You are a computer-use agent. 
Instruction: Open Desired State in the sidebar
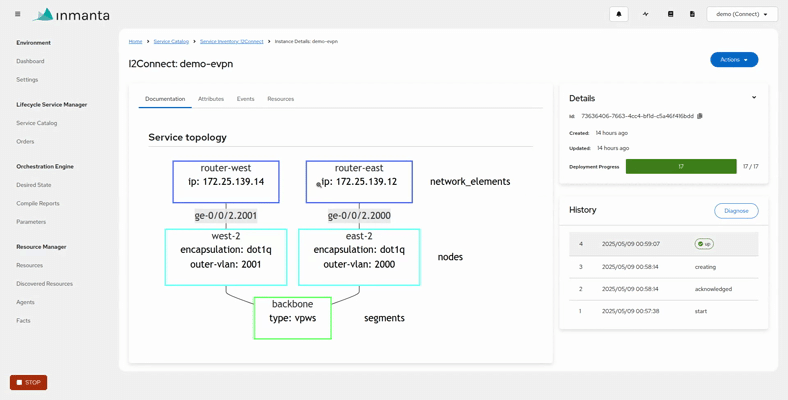point(34,185)
